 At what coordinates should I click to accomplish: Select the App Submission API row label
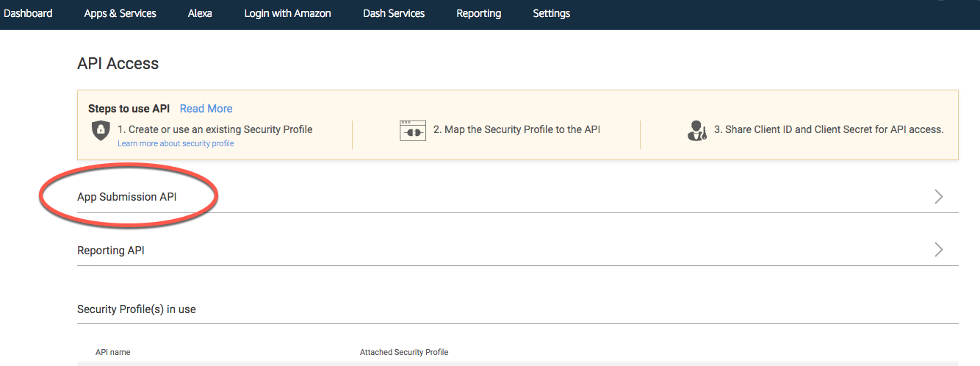pos(127,197)
